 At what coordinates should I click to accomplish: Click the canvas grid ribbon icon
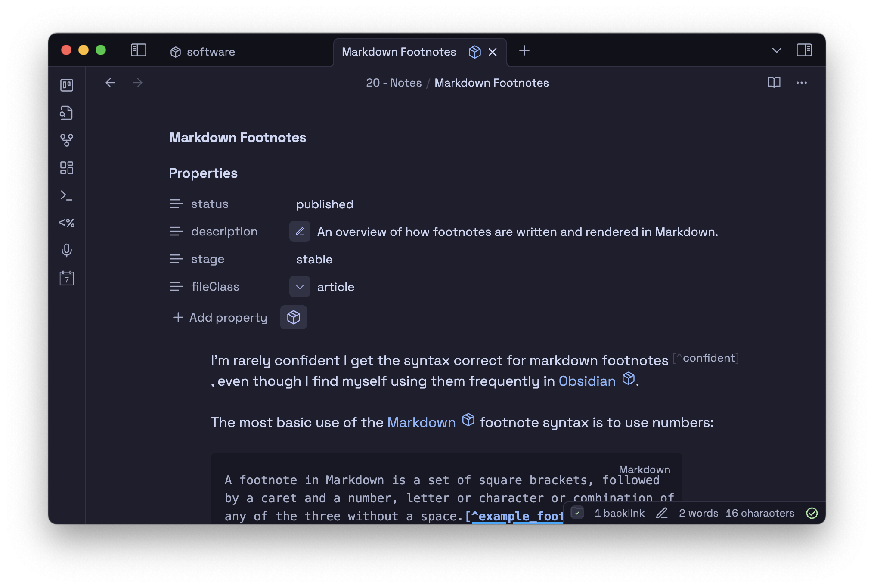[67, 168]
